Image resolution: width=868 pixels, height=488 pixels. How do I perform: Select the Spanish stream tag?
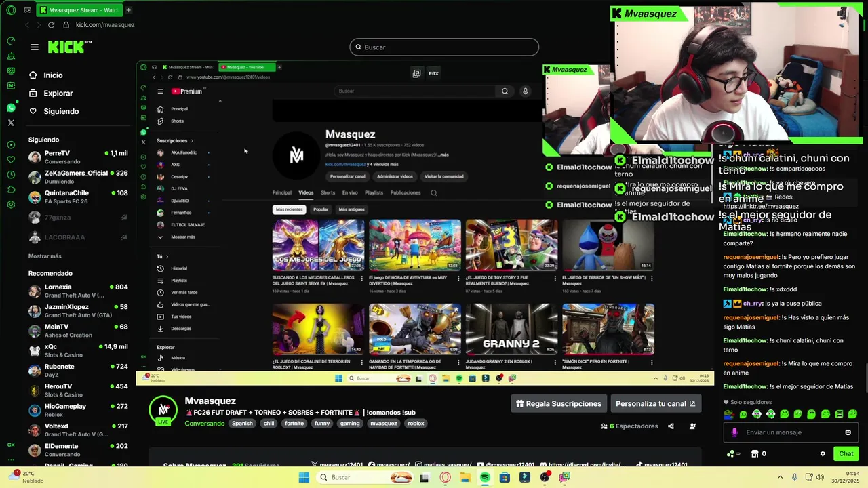point(242,424)
